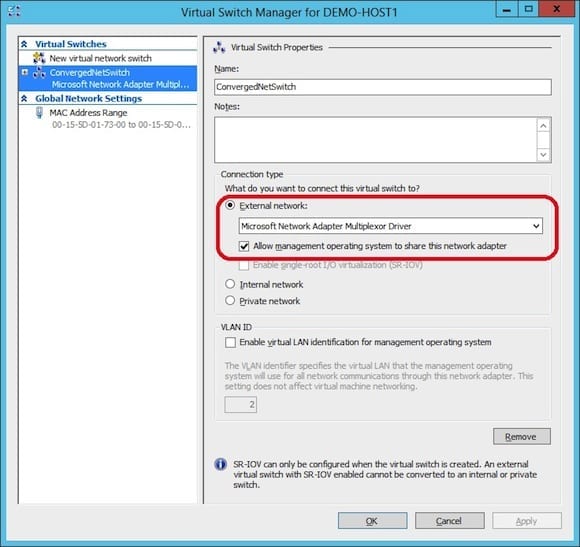Screen dimensions: 580x547
Task: Click the Virtual Switch Properties header icon
Action: pyautogui.click(x=219, y=48)
